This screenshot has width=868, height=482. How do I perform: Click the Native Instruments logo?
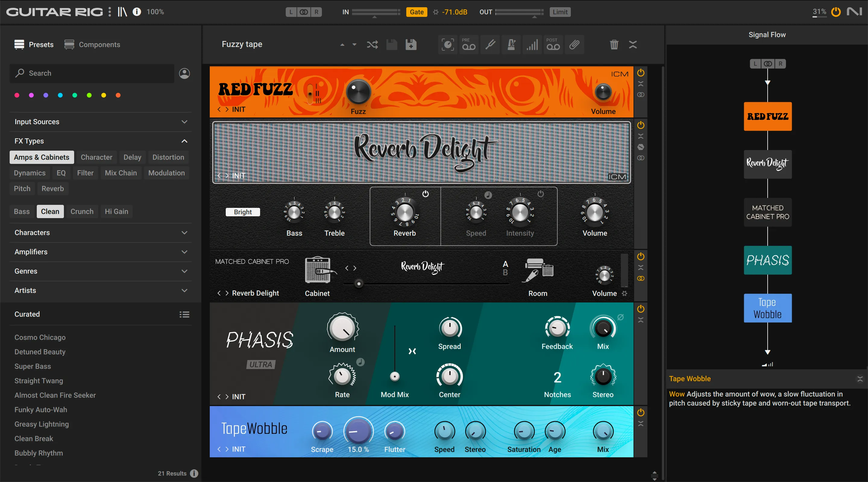click(854, 12)
